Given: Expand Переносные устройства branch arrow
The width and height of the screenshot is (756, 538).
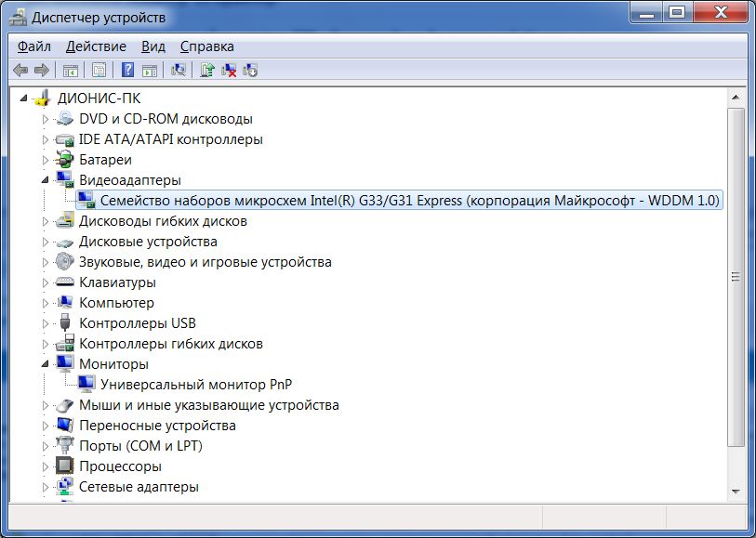Looking at the screenshot, I should (46, 426).
